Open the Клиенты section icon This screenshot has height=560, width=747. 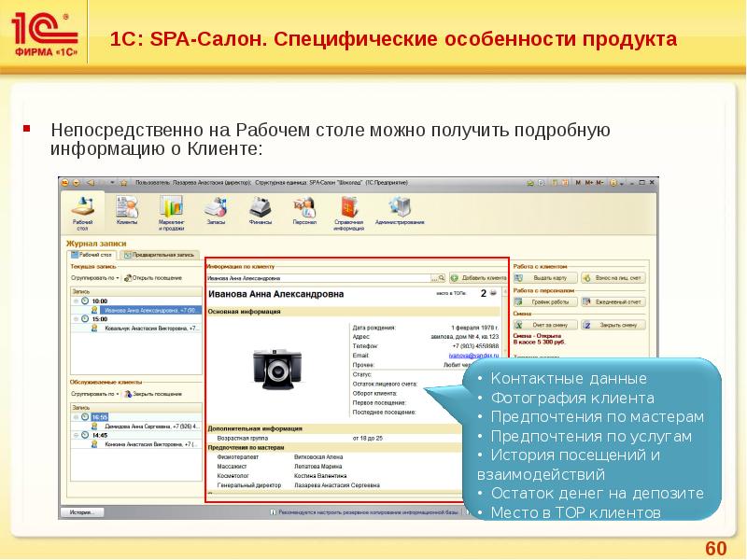point(126,207)
